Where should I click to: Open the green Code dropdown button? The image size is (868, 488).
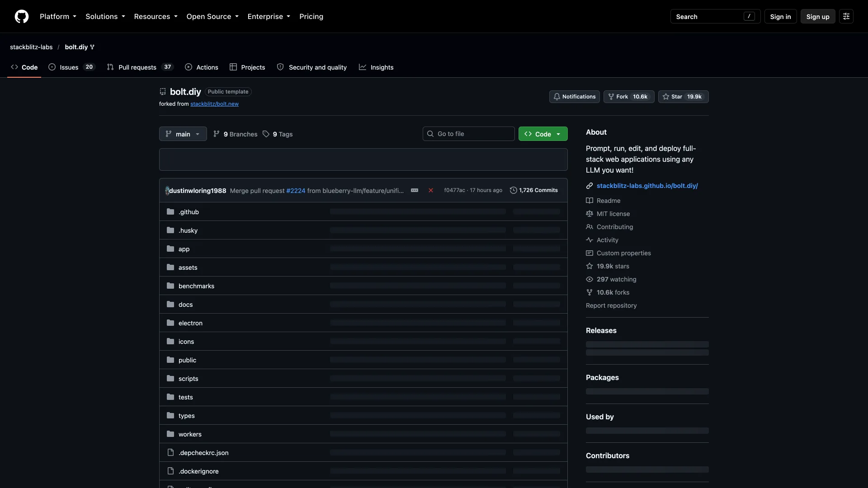[543, 134]
